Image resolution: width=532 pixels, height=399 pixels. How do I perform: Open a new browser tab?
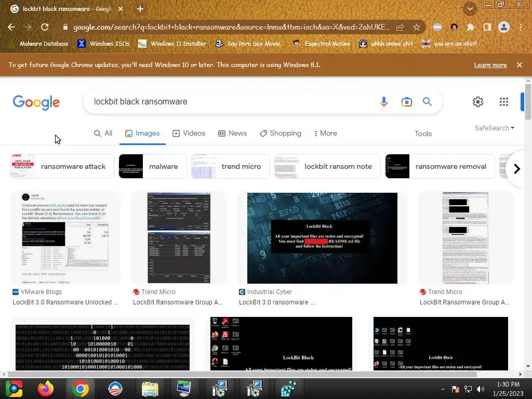click(140, 9)
